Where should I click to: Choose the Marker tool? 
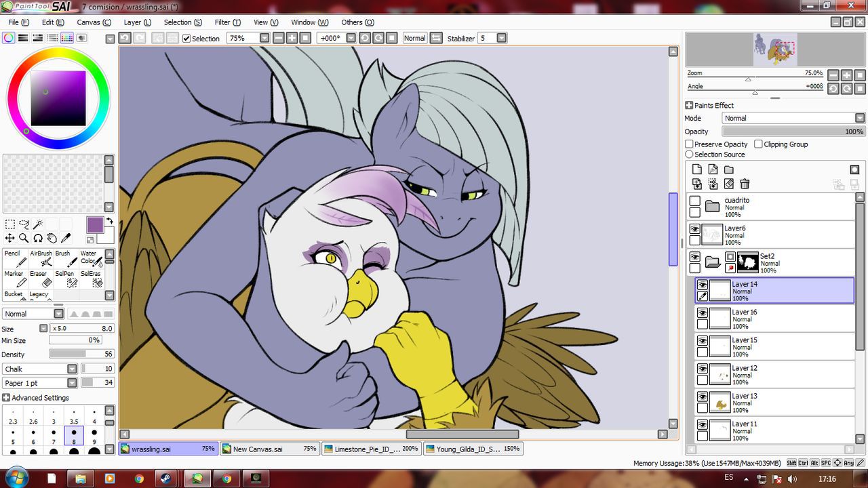click(x=16, y=279)
